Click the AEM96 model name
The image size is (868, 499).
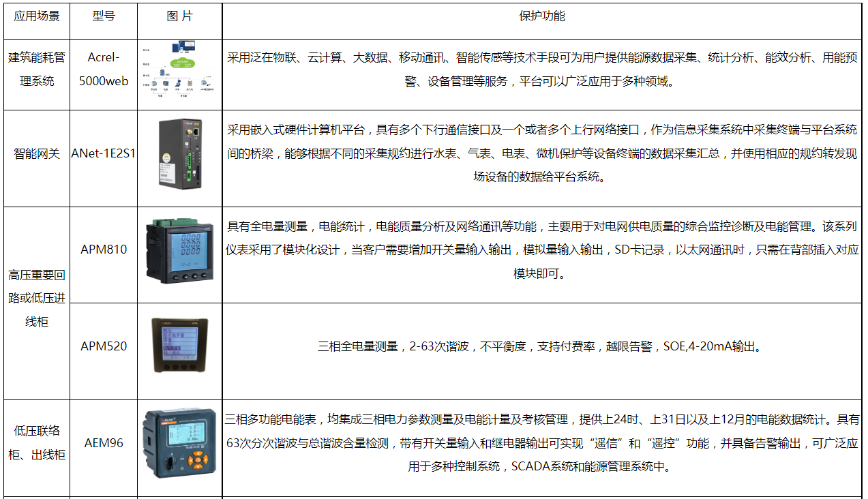(x=104, y=442)
